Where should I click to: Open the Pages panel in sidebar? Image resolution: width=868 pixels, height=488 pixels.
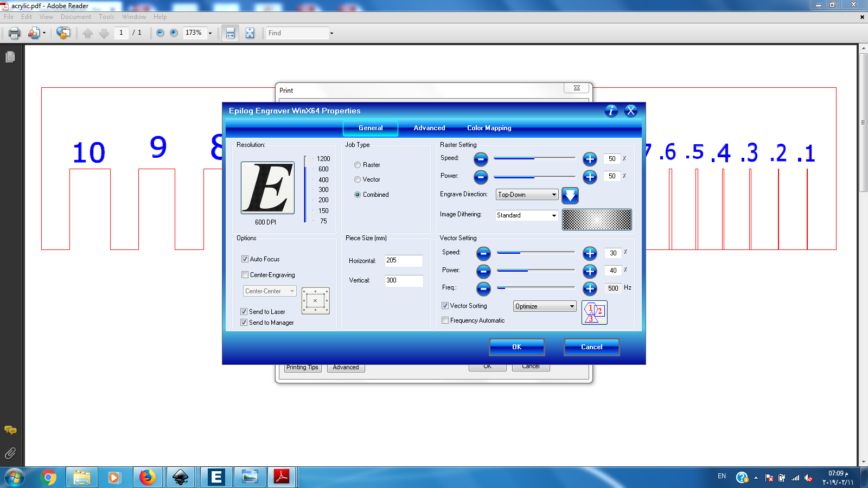click(x=10, y=56)
